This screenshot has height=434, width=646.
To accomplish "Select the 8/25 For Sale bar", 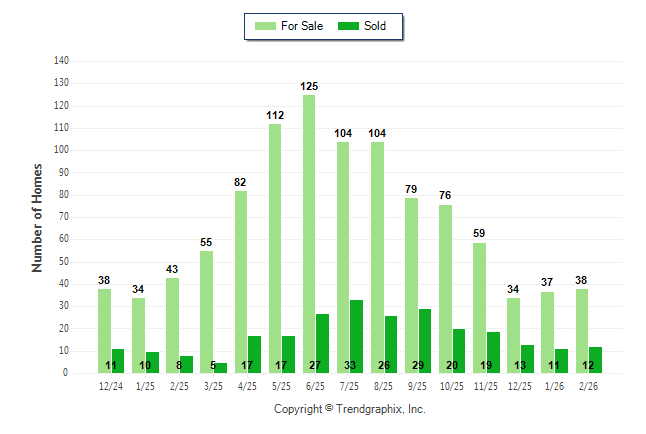I will click(377, 257).
